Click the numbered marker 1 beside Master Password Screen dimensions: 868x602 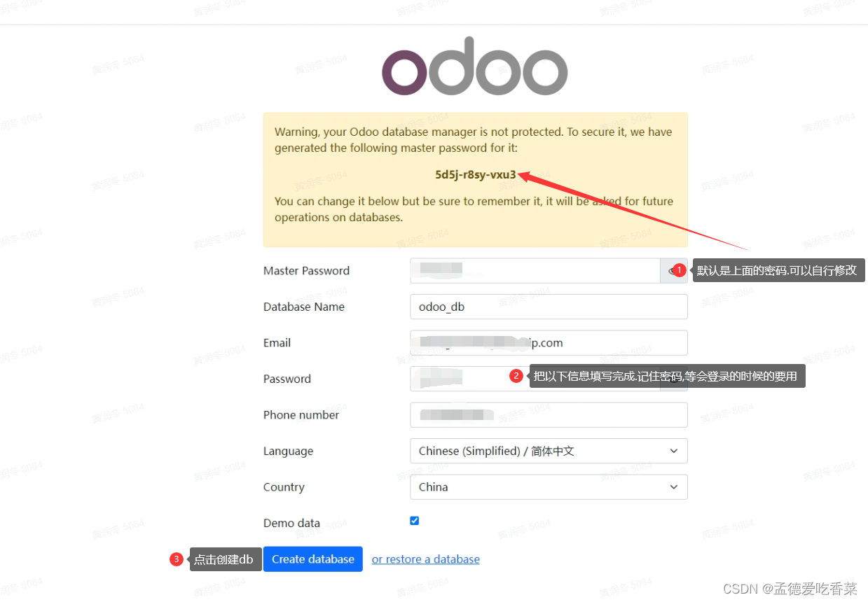[x=679, y=269]
